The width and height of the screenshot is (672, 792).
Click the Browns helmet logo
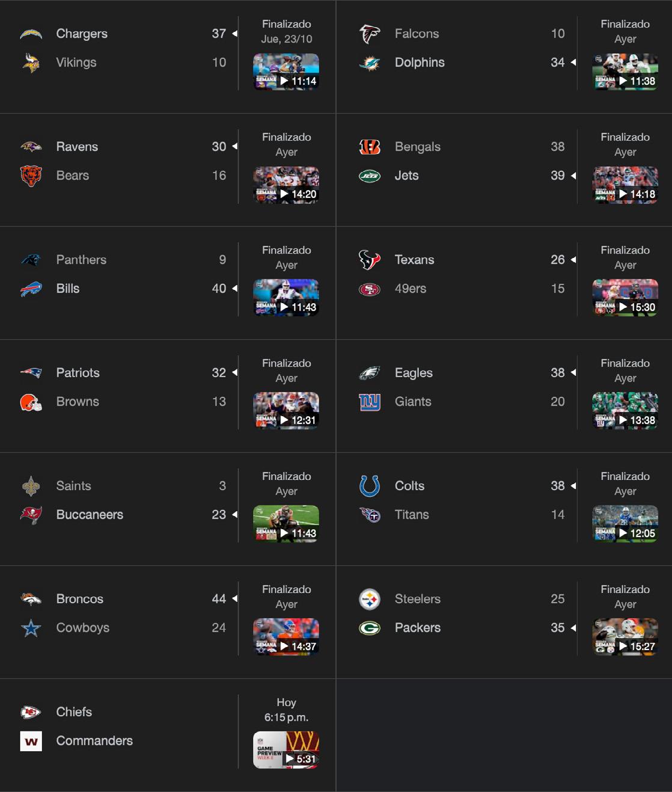[x=31, y=402]
